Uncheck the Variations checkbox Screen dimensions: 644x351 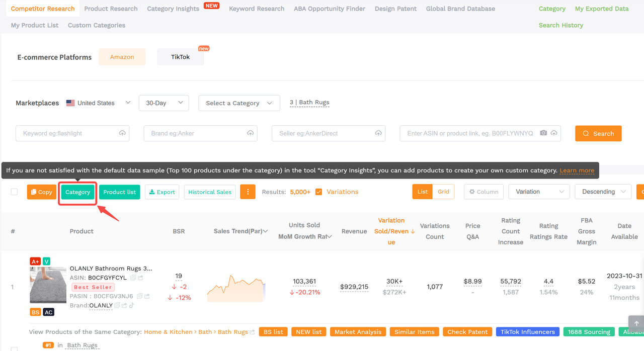pos(318,192)
